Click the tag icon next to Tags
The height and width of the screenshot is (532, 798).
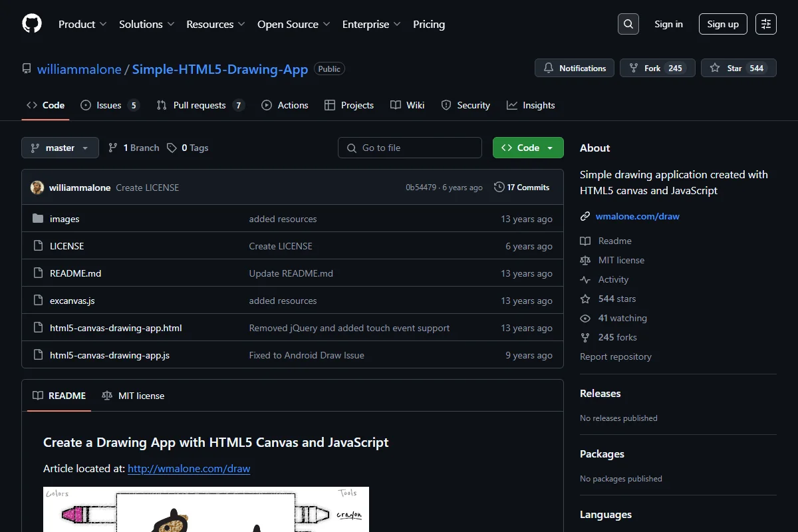tap(172, 148)
